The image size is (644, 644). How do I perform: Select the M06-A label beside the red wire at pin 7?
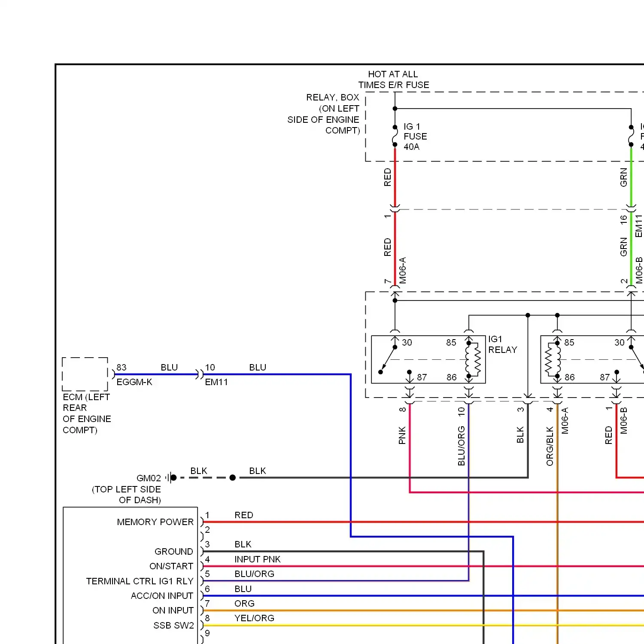pos(402,270)
